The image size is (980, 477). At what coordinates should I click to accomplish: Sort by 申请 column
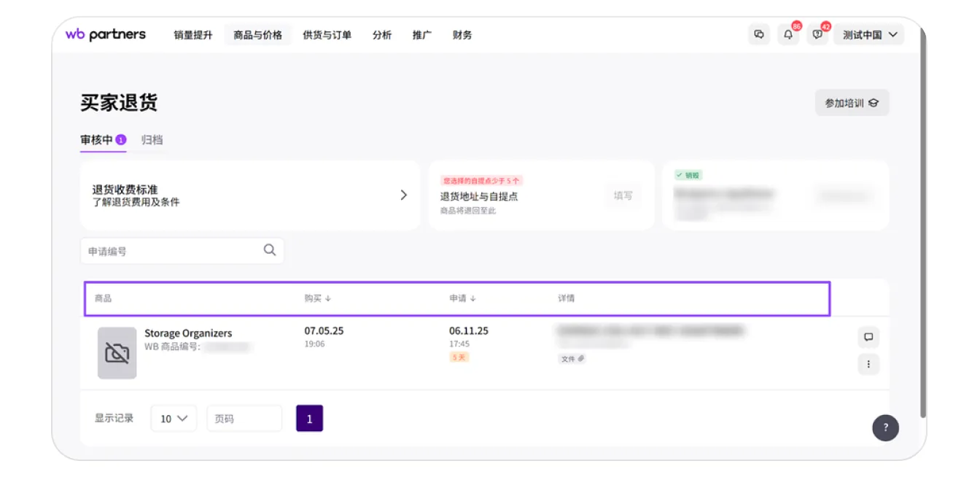[462, 298]
